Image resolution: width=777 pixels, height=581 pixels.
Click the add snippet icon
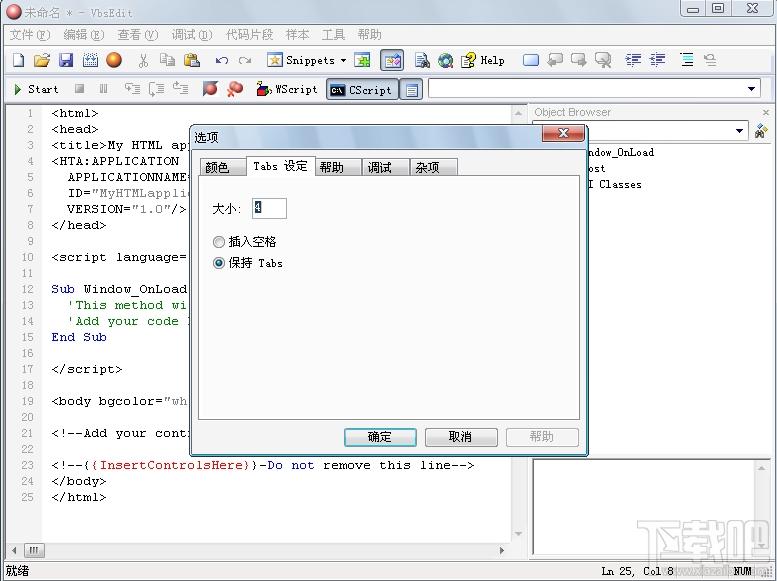[362, 60]
